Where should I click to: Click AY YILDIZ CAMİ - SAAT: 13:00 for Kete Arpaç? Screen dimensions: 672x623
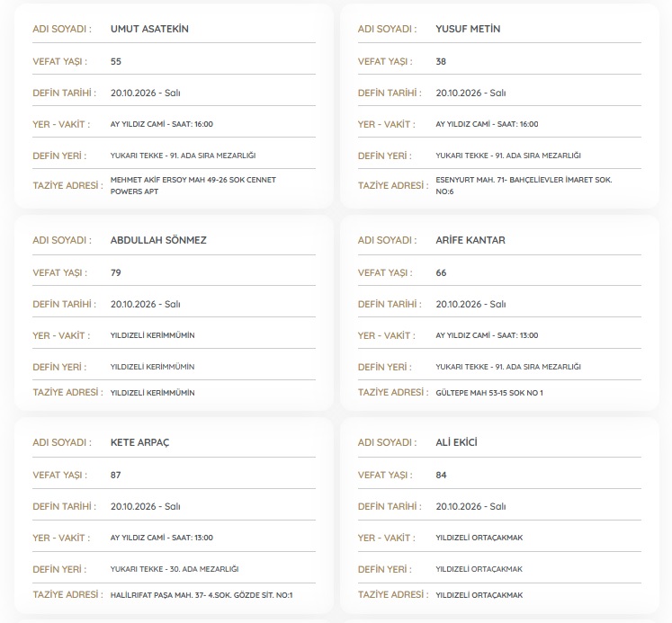[162, 538]
